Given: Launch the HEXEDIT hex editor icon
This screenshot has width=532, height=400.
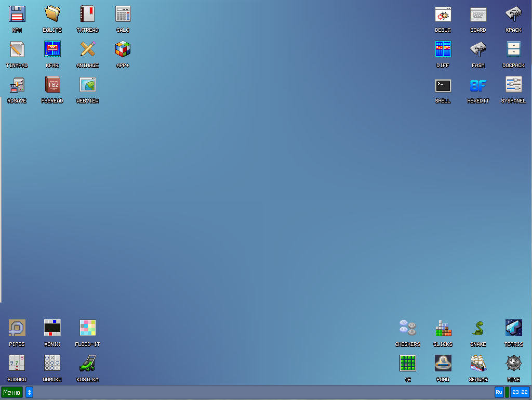Looking at the screenshot, I should pyautogui.click(x=478, y=86).
